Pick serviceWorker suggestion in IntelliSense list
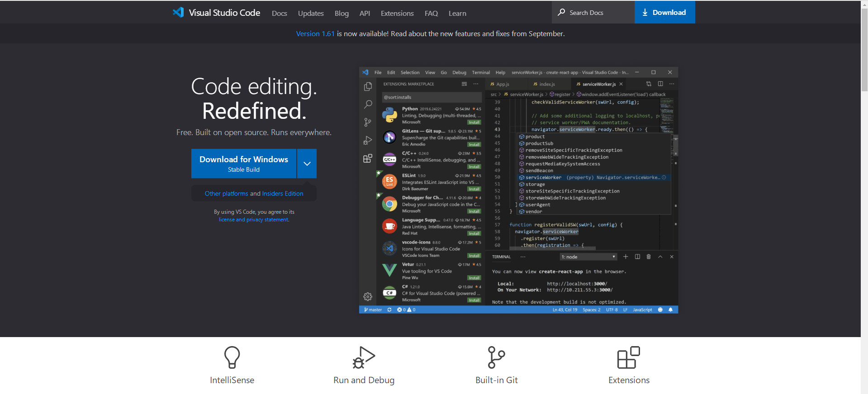Screen dimensions: 868x394 [593, 178]
